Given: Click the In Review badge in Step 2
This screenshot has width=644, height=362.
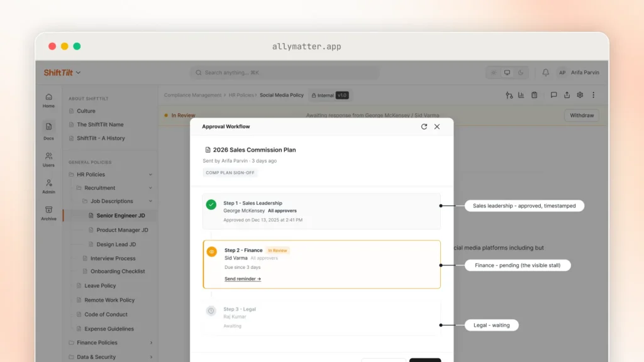Looking at the screenshot, I should 277,250.
